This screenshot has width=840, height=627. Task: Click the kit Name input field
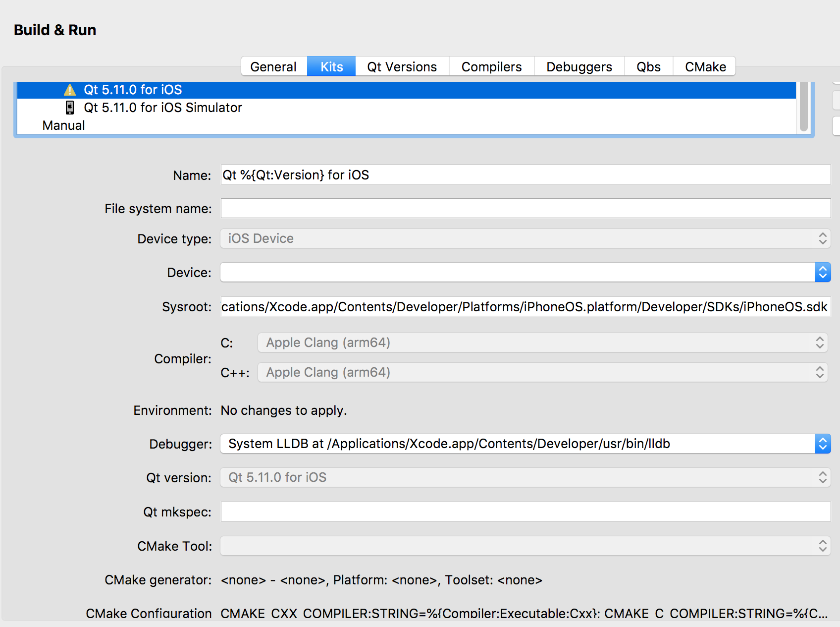point(525,175)
